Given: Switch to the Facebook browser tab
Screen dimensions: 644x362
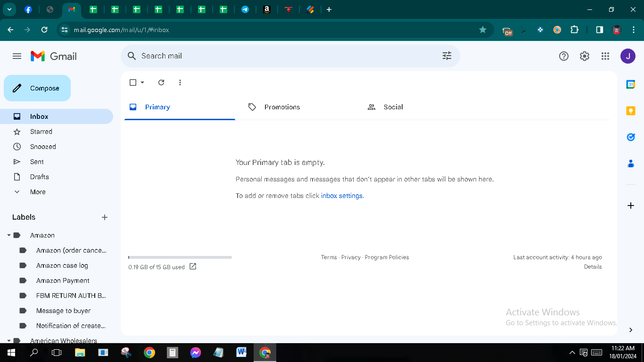Looking at the screenshot, I should [28, 9].
